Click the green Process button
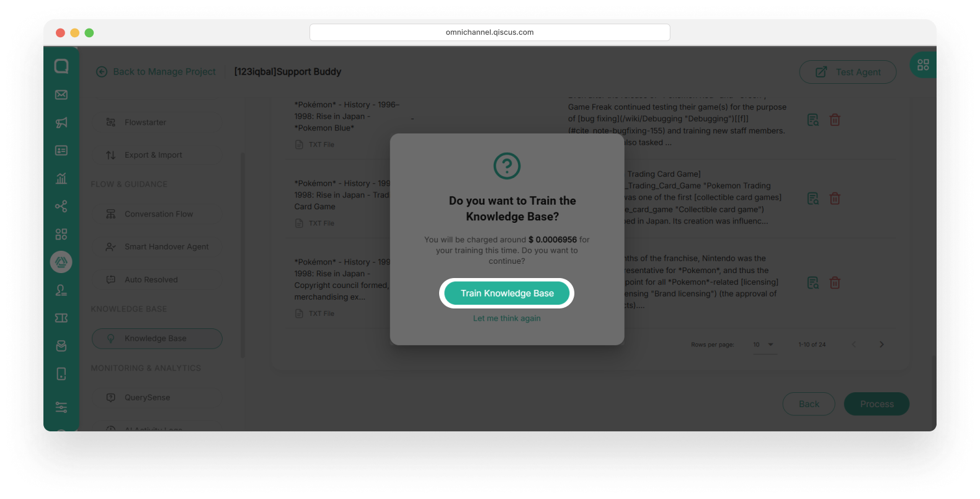This screenshot has height=499, width=980. pos(876,404)
